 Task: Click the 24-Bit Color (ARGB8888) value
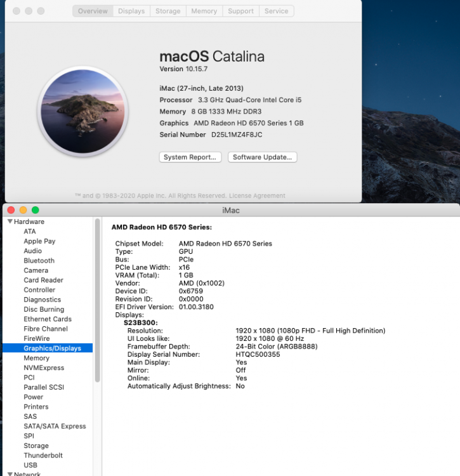[x=277, y=347]
